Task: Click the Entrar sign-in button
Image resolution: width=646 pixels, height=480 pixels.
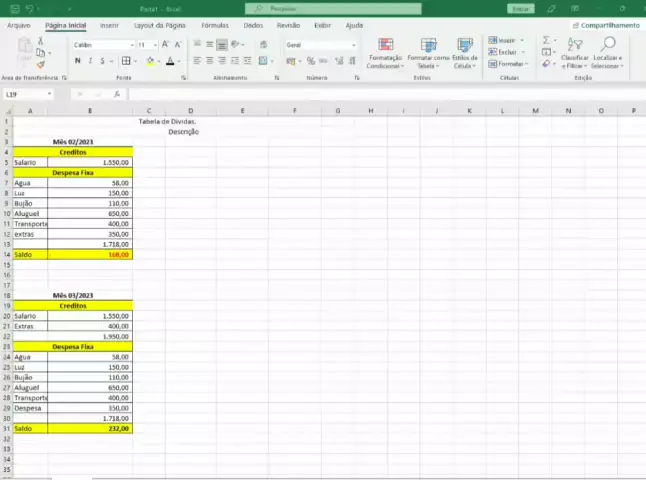Action: [x=520, y=8]
